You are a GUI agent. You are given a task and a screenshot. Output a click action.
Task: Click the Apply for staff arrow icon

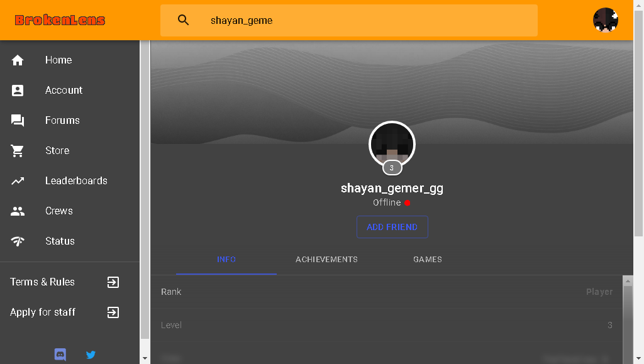(x=113, y=312)
